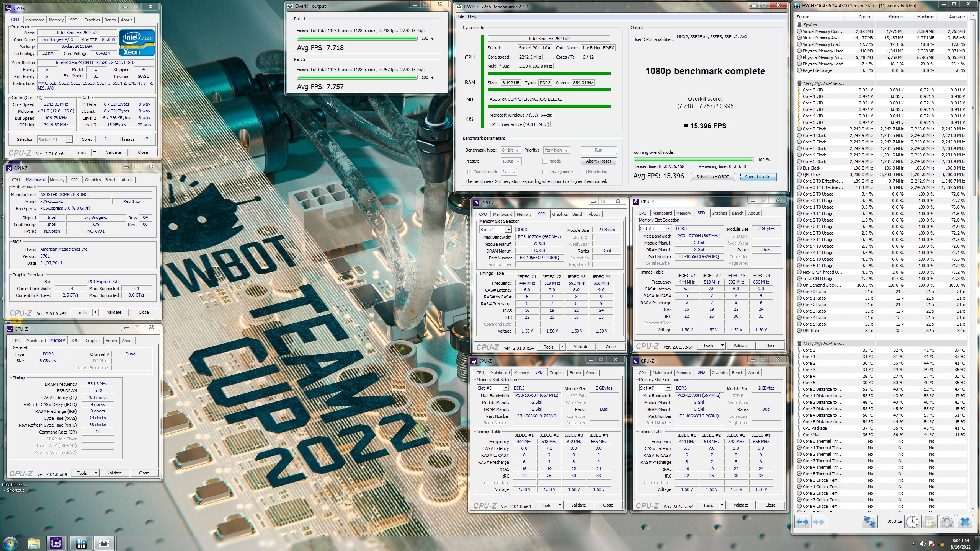The width and height of the screenshot is (980, 551).
Task: Click the Overkill output window title icon
Action: 290,6
